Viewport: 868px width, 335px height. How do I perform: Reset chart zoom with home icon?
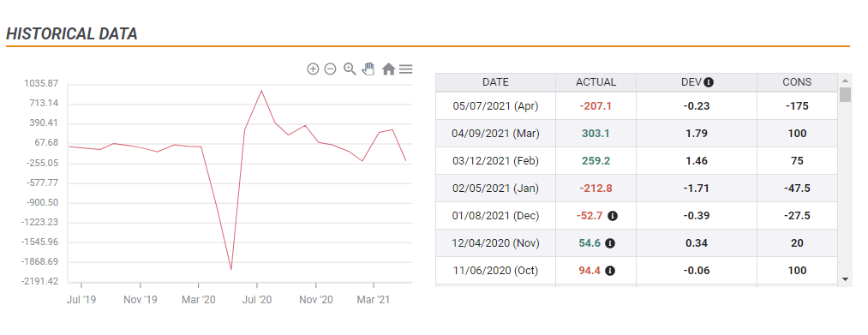coord(389,69)
